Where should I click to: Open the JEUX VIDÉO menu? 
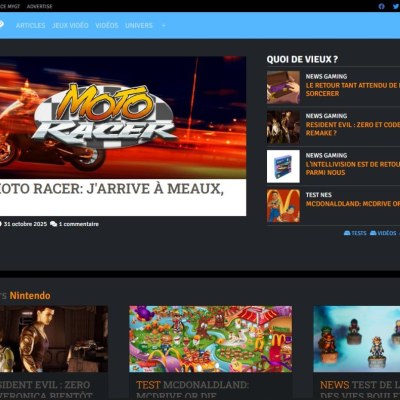pos(70,25)
